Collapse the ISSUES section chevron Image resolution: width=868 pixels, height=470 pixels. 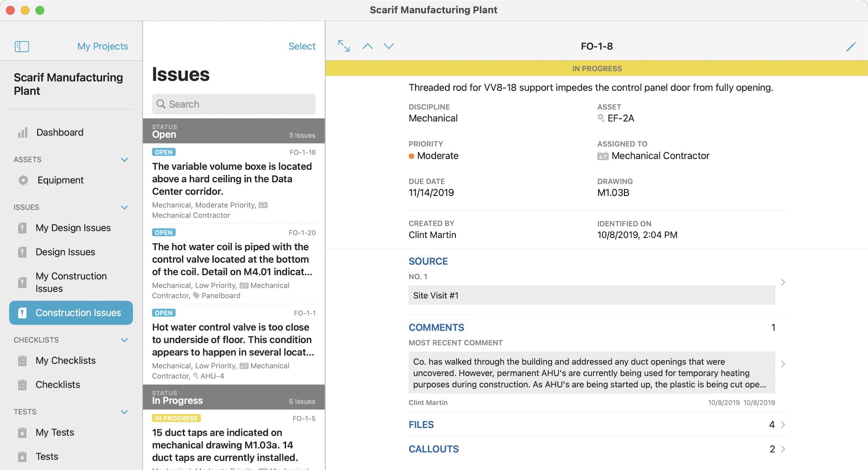point(124,207)
